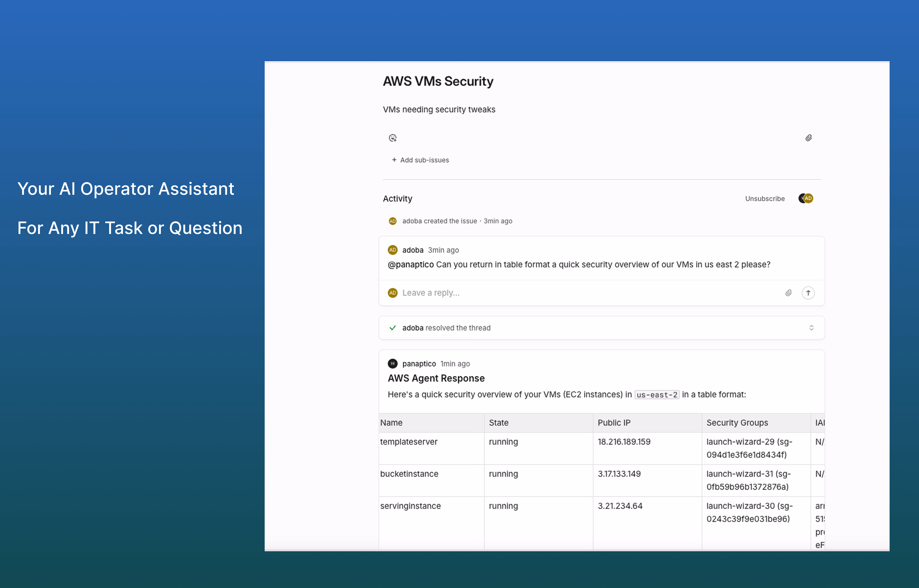
Task: Click the green resolved checkmark icon
Action: coord(392,328)
